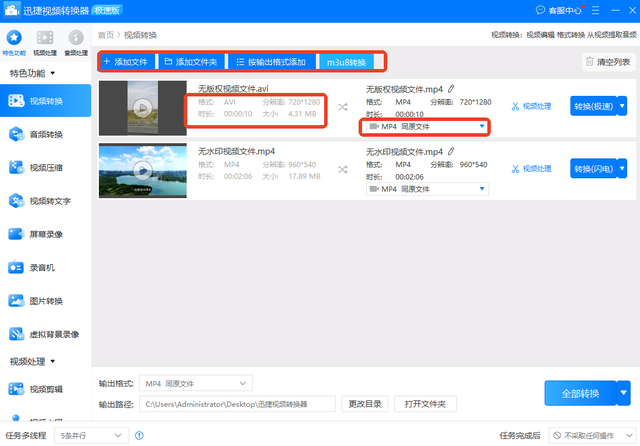Switch to 视频处理 film icon tab
640x446 pixels.
[x=45, y=42]
